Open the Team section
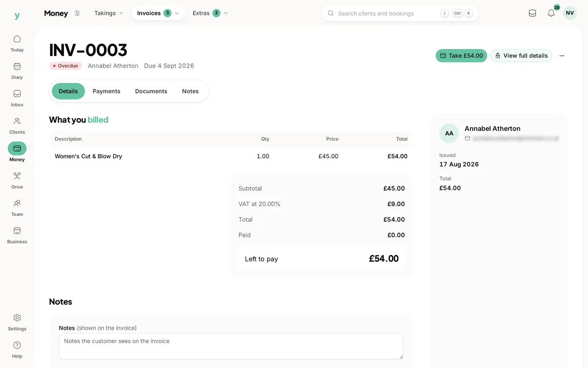 [x=17, y=208]
